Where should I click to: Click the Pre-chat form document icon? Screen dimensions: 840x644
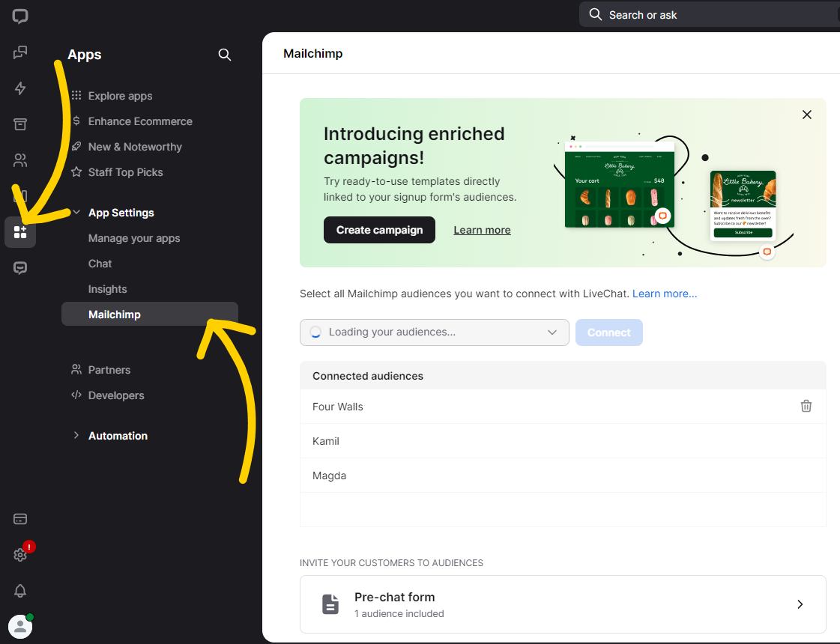click(x=330, y=604)
